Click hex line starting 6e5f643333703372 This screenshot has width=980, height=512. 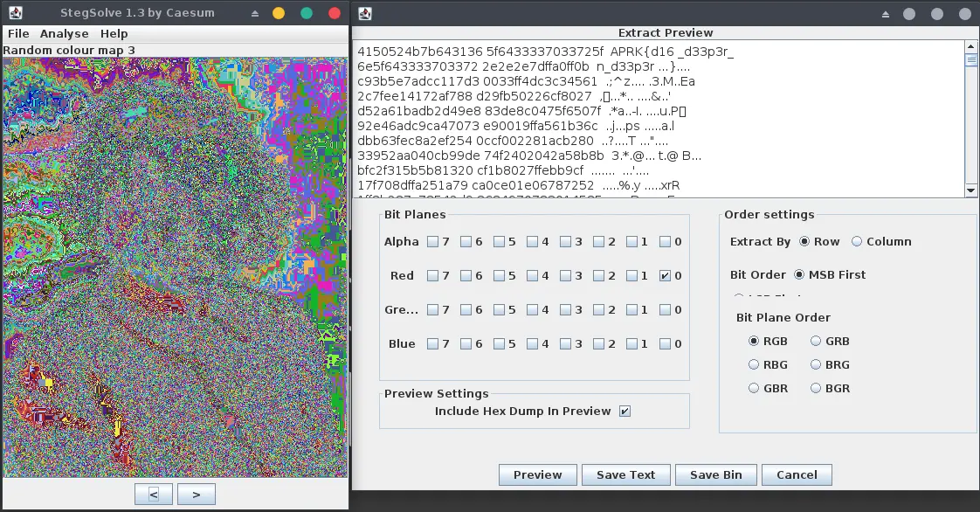click(x=524, y=67)
